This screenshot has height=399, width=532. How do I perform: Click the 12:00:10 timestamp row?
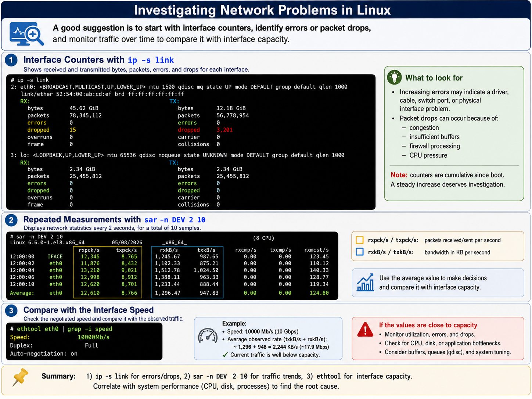pos(169,284)
